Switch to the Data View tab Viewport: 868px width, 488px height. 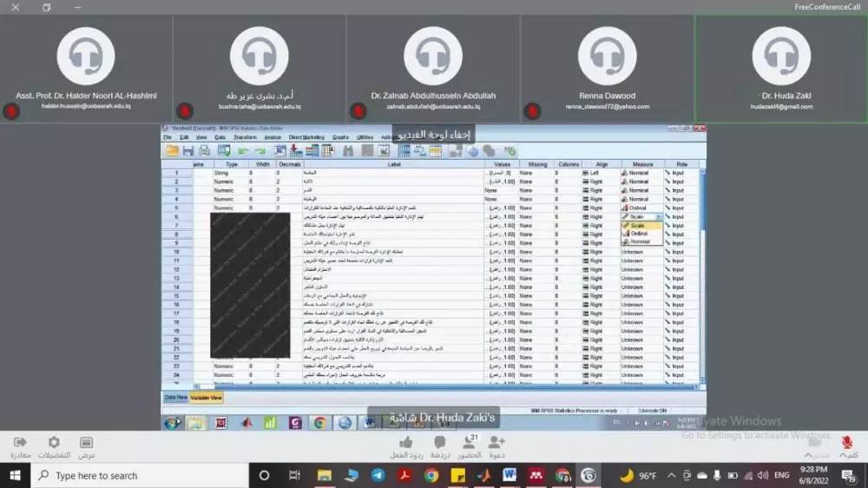(x=175, y=397)
